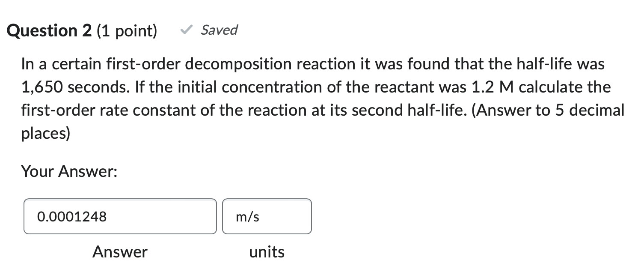Screen dimensions: 644x278
Task: Click the gray checkmark next to Saved
Action: pyautogui.click(x=186, y=30)
